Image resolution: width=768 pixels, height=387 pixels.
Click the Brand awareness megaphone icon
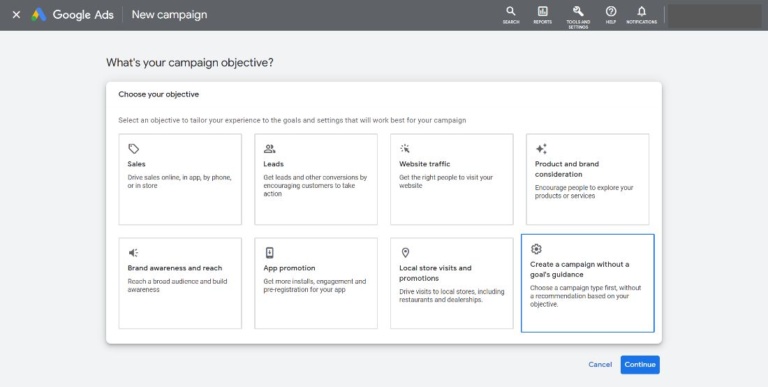point(133,253)
